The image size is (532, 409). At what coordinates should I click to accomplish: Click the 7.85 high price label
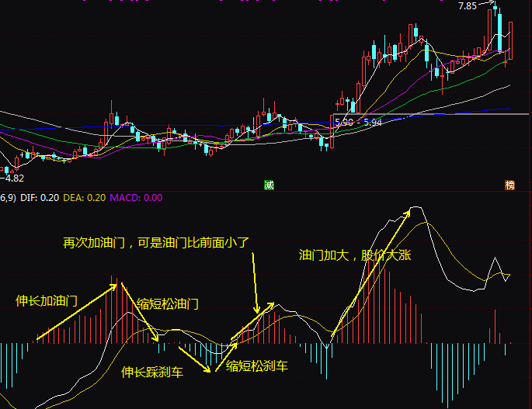point(468,6)
